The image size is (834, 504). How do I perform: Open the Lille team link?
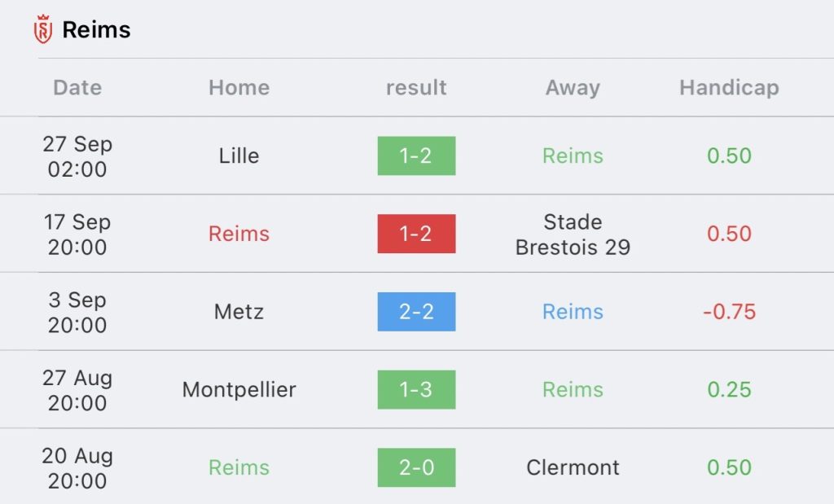(239, 156)
